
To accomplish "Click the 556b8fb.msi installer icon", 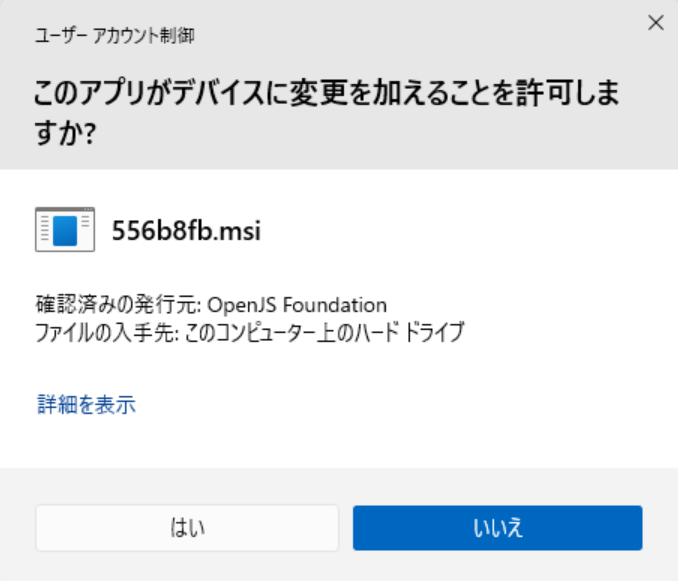I will coord(64,229).
